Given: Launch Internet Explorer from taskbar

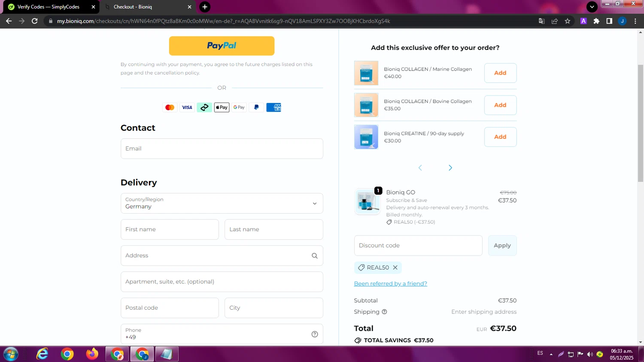Looking at the screenshot, I should tap(43, 354).
